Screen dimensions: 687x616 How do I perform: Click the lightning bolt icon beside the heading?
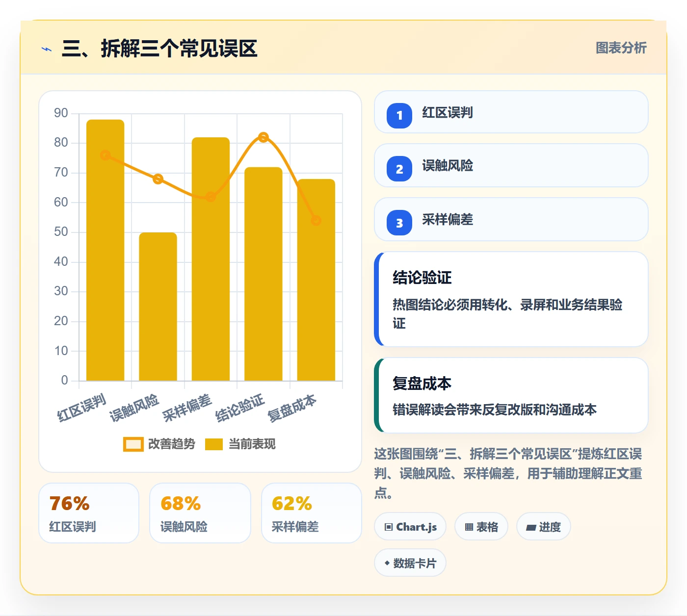pyautogui.click(x=47, y=49)
